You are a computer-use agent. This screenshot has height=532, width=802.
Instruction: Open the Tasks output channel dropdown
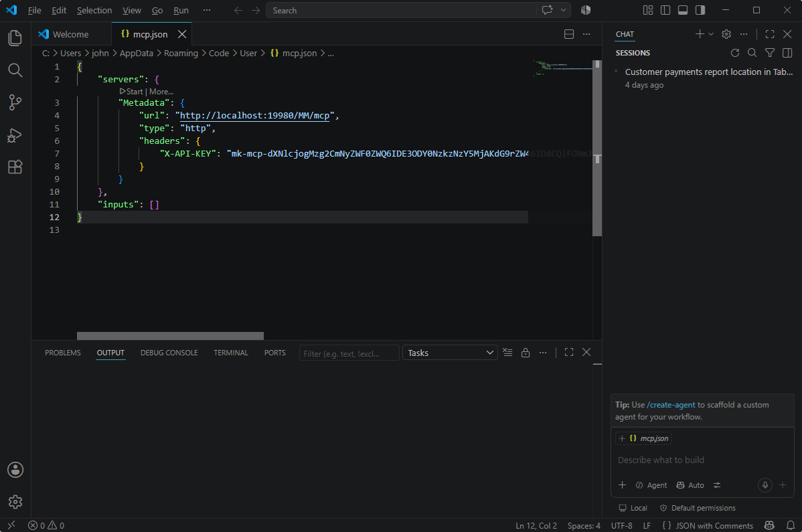click(450, 353)
